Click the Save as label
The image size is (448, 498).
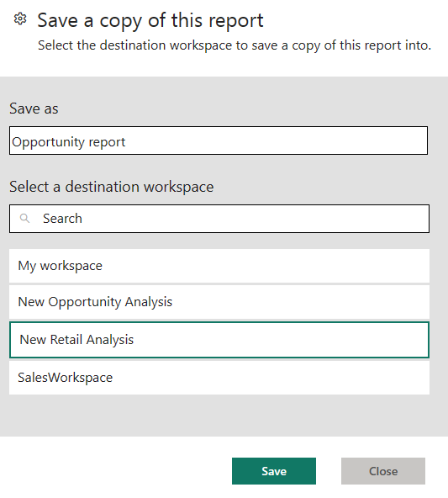tap(34, 109)
